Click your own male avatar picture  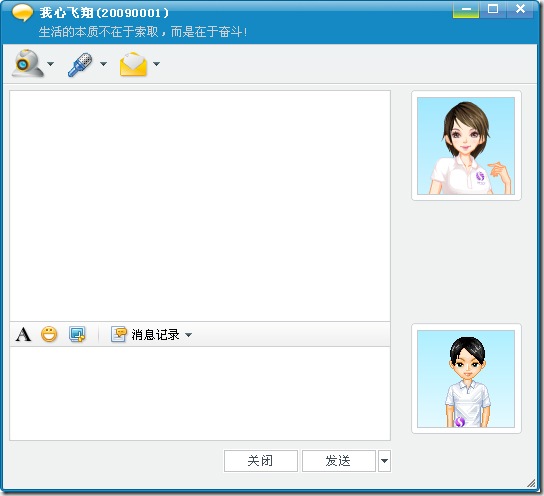point(466,379)
